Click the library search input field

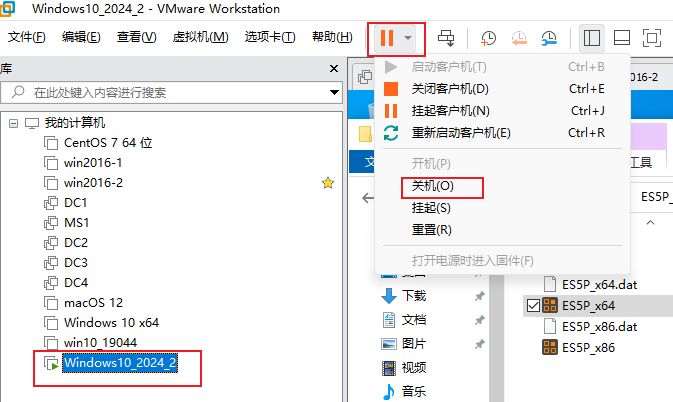(x=172, y=92)
